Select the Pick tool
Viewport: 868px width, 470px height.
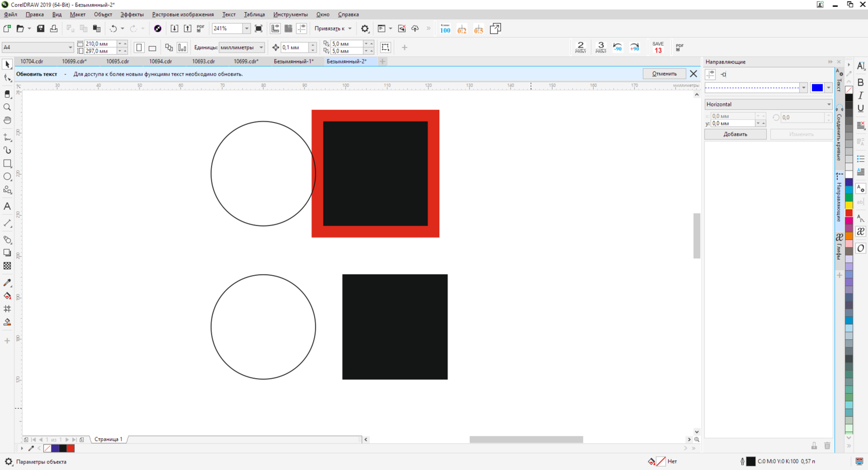click(7, 65)
